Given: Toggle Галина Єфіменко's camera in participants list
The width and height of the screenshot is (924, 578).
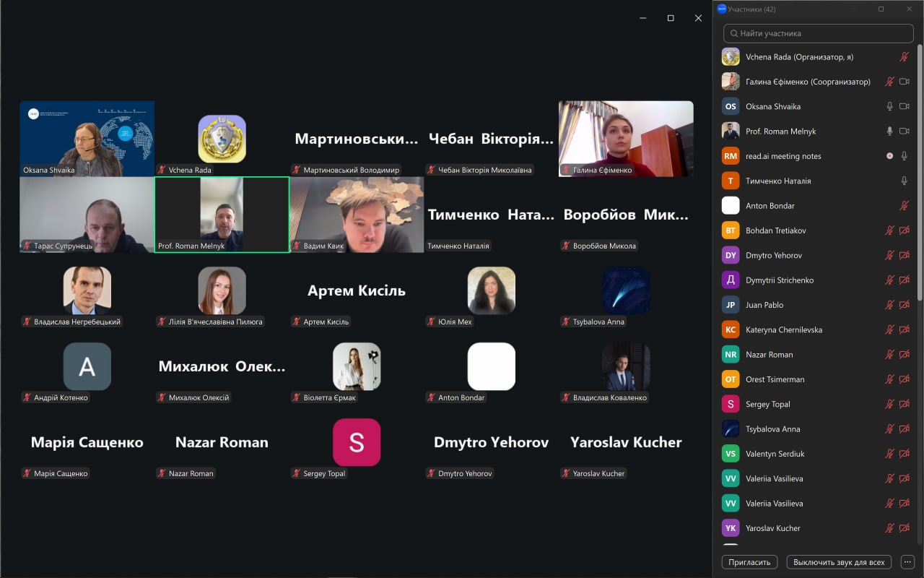Looking at the screenshot, I should (x=904, y=82).
